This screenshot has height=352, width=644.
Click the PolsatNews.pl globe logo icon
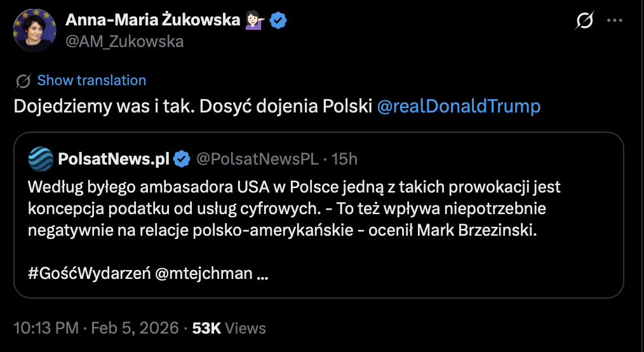click(x=41, y=159)
